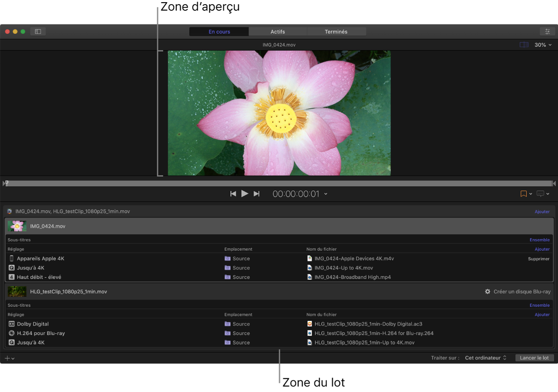Screen dimensions: 558x392
Task: Open the 30% zoom dropdown
Action: click(543, 45)
